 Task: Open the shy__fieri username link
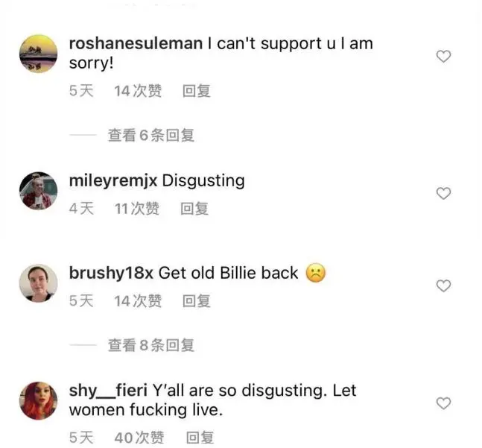(x=108, y=391)
